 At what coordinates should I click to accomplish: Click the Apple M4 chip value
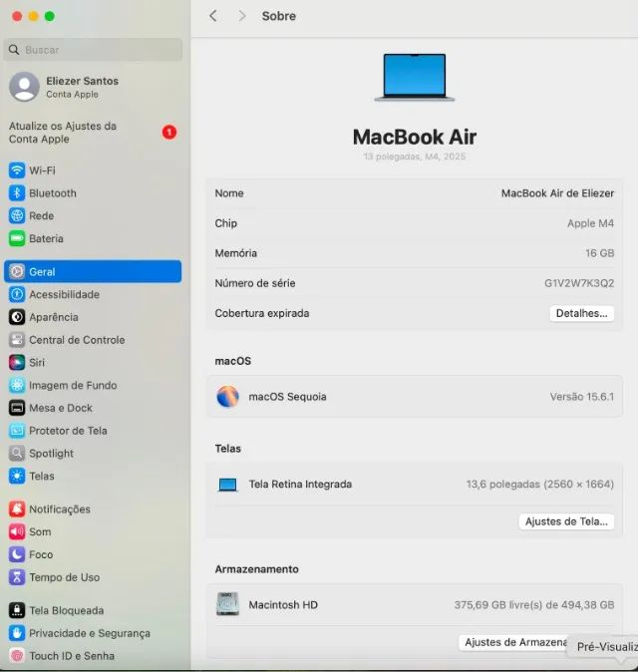(590, 223)
